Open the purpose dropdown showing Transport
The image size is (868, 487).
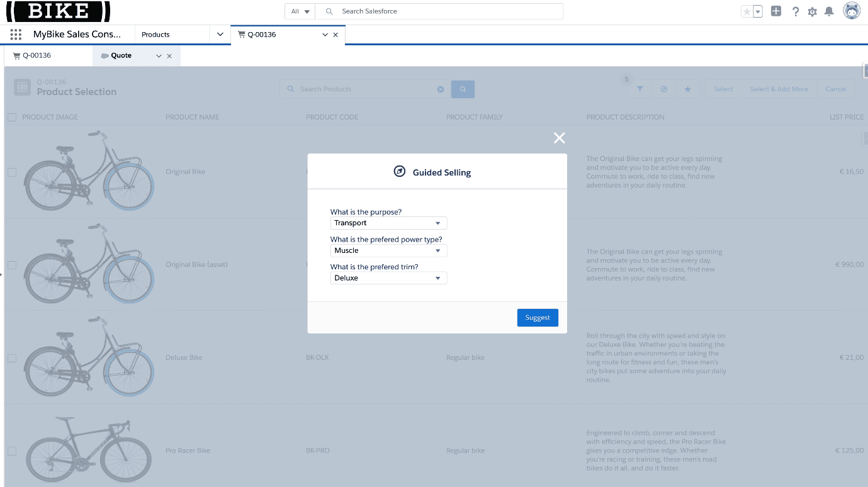388,223
